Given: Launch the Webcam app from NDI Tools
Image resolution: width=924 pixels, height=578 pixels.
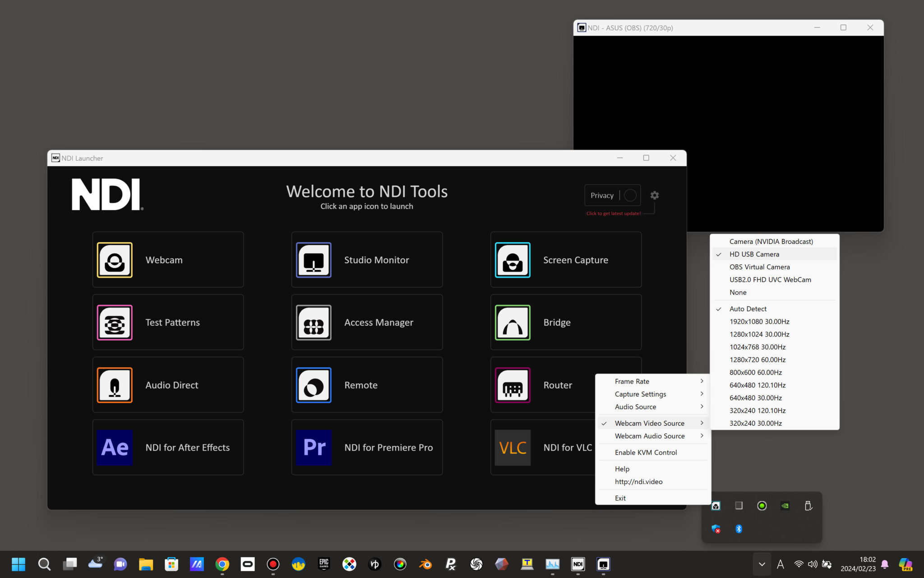Looking at the screenshot, I should coord(167,260).
